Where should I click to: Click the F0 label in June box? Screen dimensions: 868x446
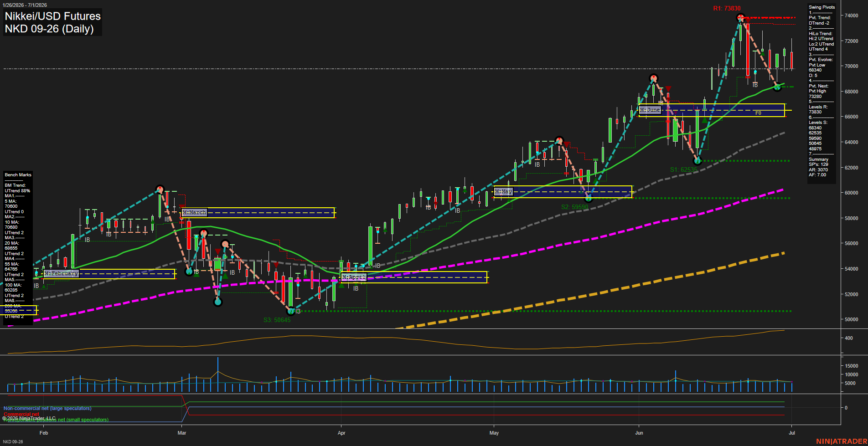pyautogui.click(x=758, y=113)
